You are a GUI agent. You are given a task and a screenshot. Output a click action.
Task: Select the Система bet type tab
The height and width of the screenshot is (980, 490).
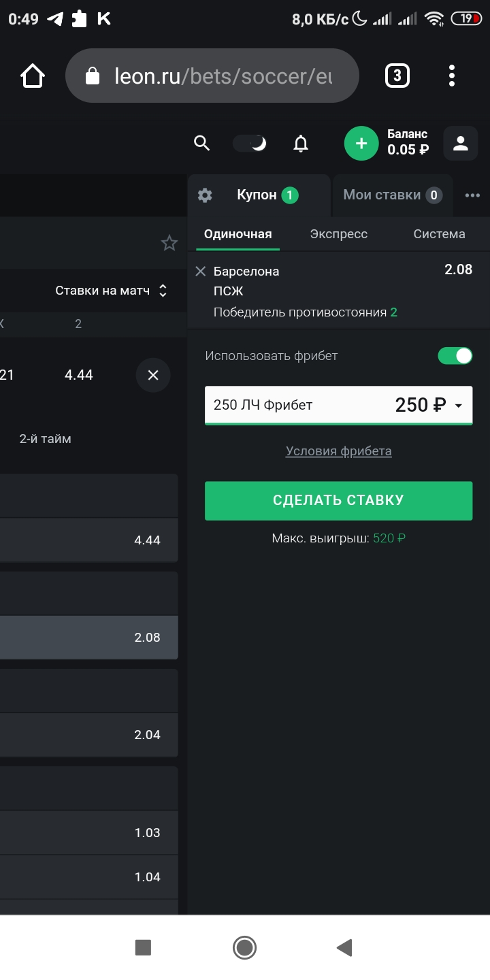440,234
